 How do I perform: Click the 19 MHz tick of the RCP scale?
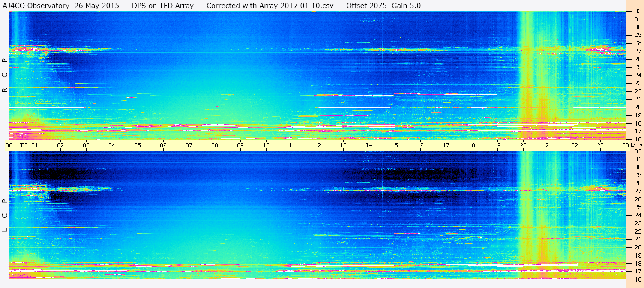tap(638, 115)
